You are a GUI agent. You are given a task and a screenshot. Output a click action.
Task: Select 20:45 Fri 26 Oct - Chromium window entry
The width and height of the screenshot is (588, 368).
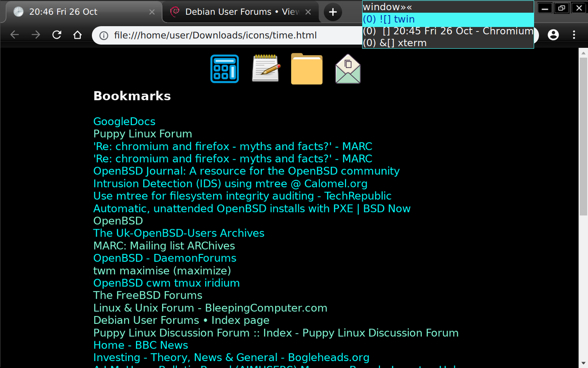pos(448,31)
